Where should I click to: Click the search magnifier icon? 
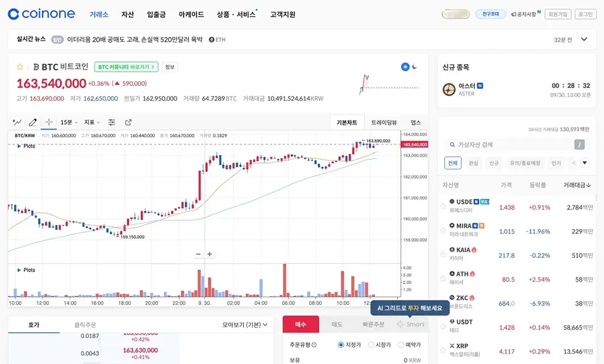click(x=452, y=145)
